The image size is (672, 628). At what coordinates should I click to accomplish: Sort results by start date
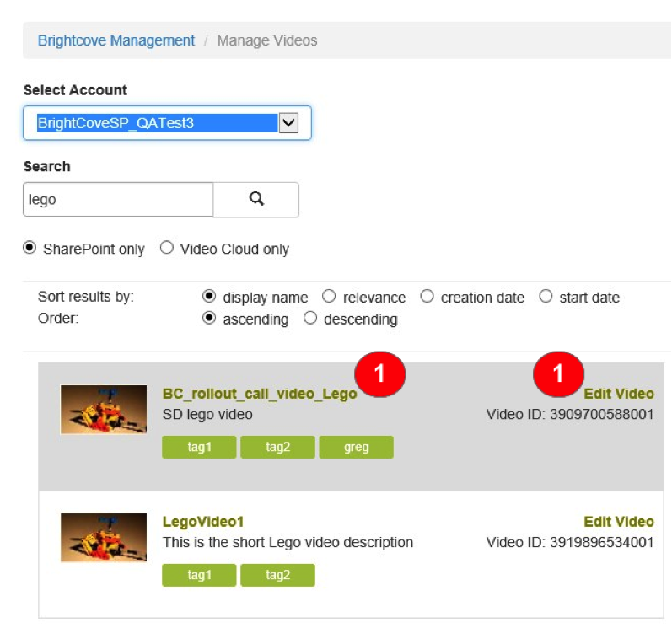click(x=546, y=297)
